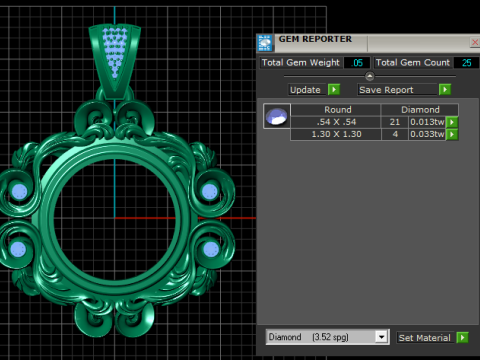Viewport: 480px width, 360px height.
Task: Click the Diamond column header
Action: [x=420, y=110]
